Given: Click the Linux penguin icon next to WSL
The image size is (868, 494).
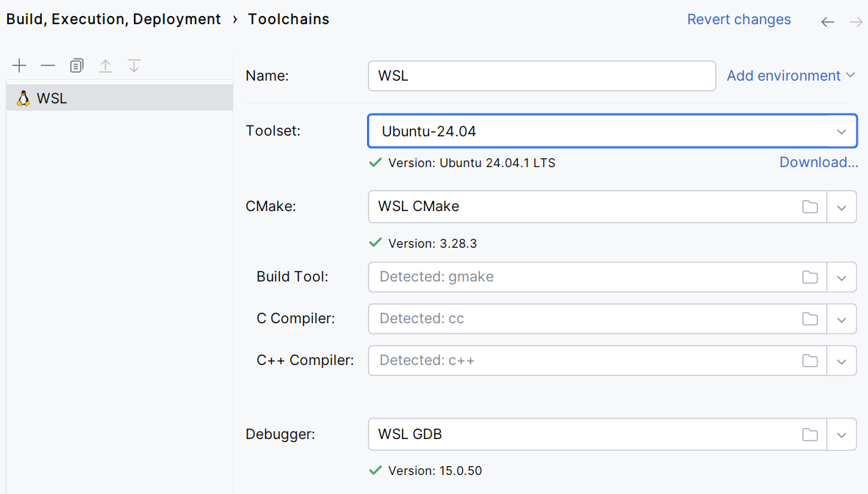Looking at the screenshot, I should 23,97.
